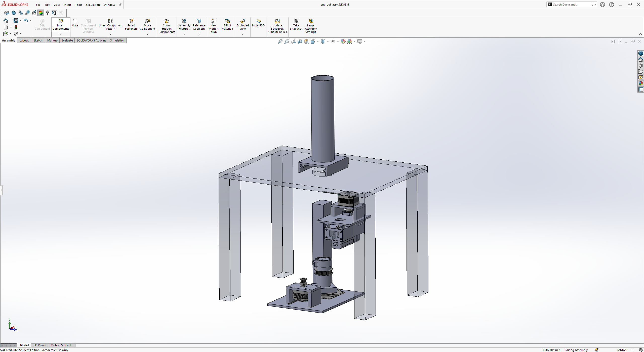Click the MMGS unit system selector
644x352 pixels.
[622, 350]
